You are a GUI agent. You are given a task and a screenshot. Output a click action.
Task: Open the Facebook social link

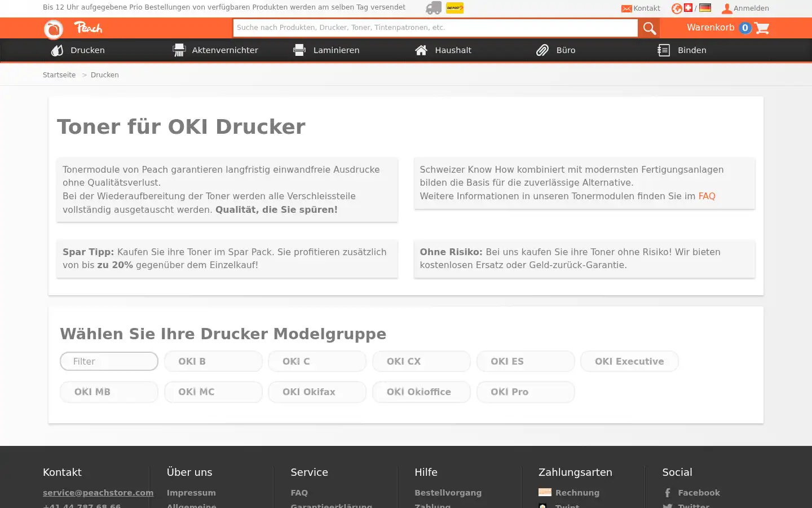click(699, 493)
